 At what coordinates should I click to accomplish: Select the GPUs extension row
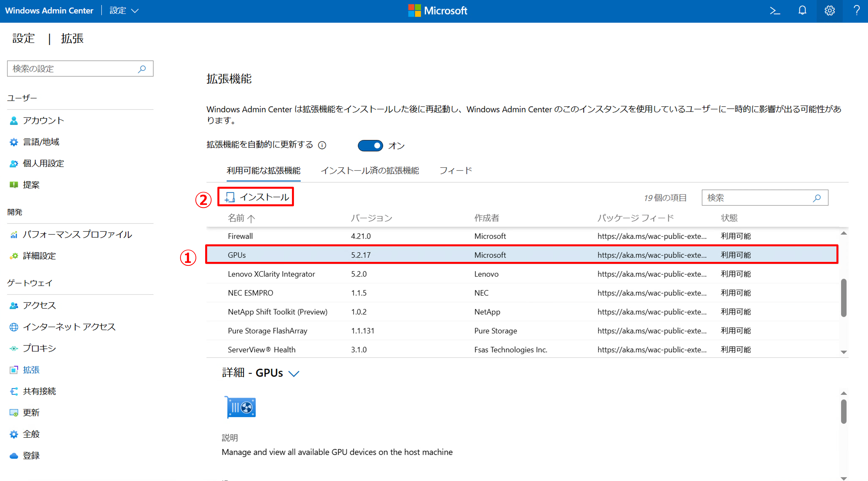tap(522, 255)
